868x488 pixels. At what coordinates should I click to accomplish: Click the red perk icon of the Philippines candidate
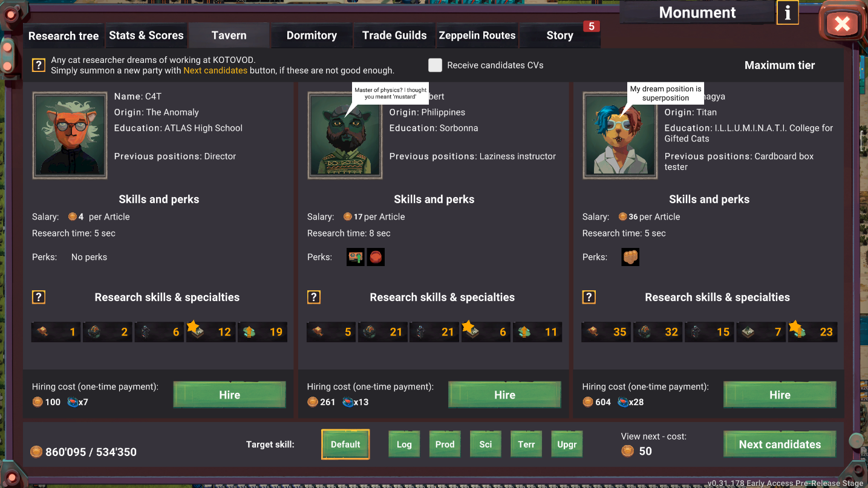(x=376, y=257)
